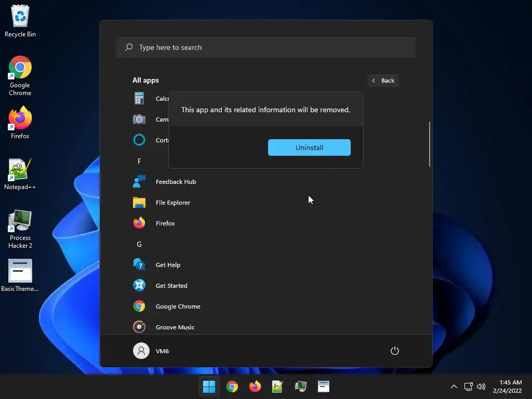Image resolution: width=532 pixels, height=399 pixels.
Task: Select Process Hacker 2 desktop shortcut
Action: (20, 229)
